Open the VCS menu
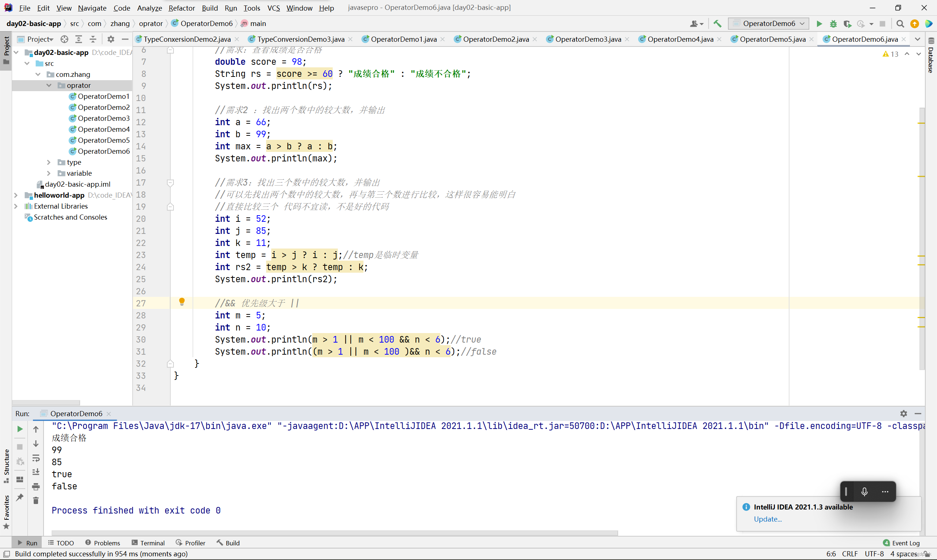Viewport: 937px width, 560px height. (273, 8)
